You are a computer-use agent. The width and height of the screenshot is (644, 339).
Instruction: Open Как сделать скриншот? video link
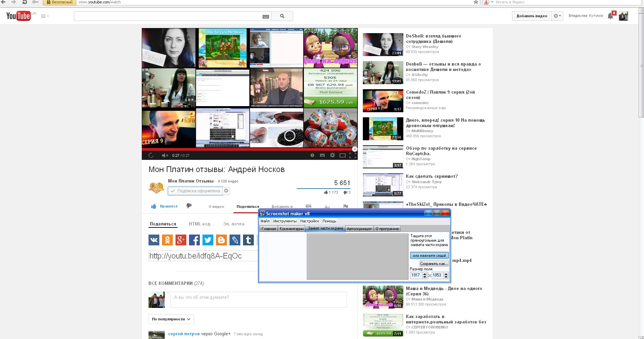coord(432,176)
